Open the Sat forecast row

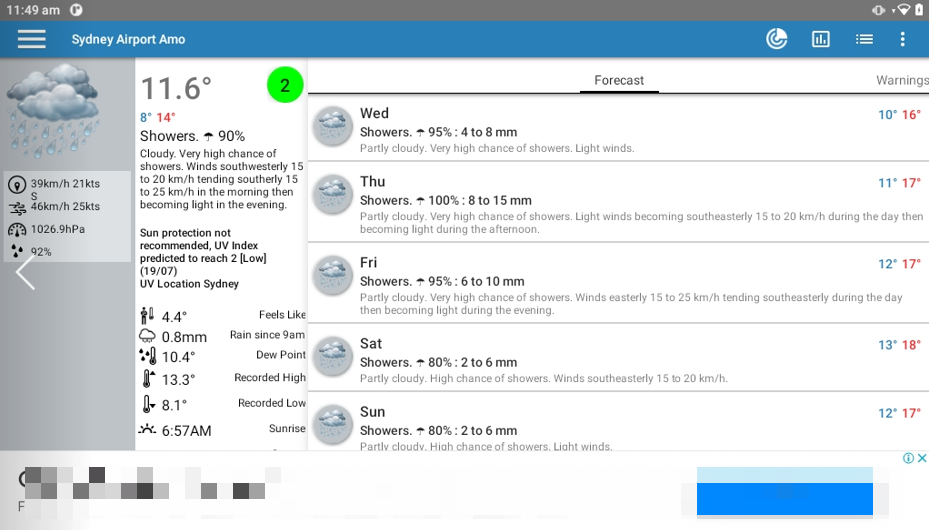click(x=619, y=358)
